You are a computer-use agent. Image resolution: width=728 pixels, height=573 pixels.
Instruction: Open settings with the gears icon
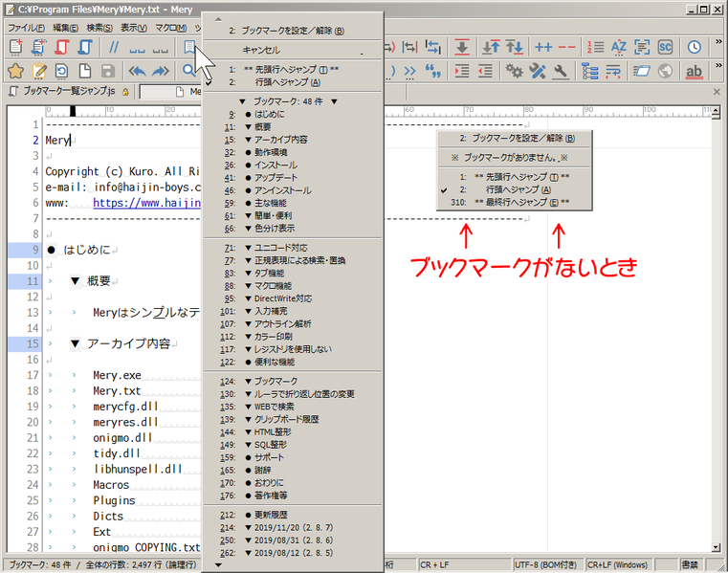pyautogui.click(x=515, y=71)
